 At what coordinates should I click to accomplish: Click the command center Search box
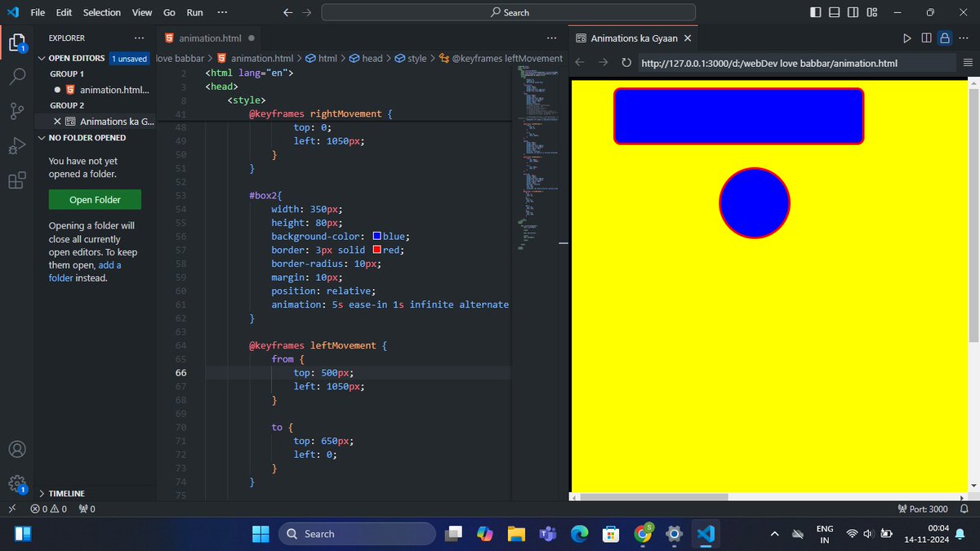tap(509, 12)
